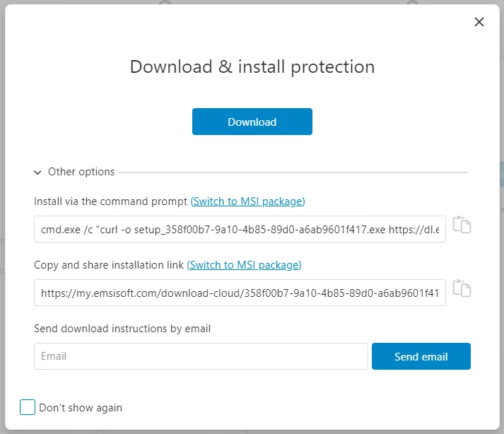This screenshot has width=504, height=434.
Task: Click the "Don't show again" label text
Action: click(x=81, y=408)
